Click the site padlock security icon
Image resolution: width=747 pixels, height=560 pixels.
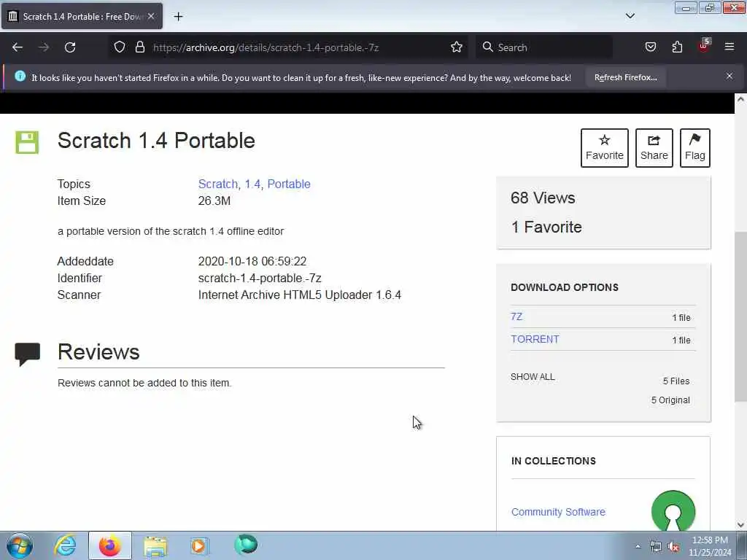point(139,47)
